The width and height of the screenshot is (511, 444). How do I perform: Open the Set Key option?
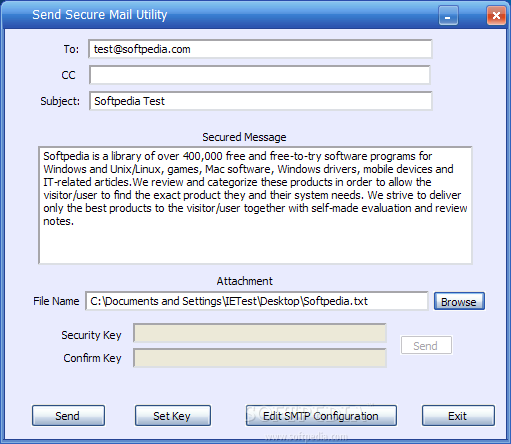point(173,416)
